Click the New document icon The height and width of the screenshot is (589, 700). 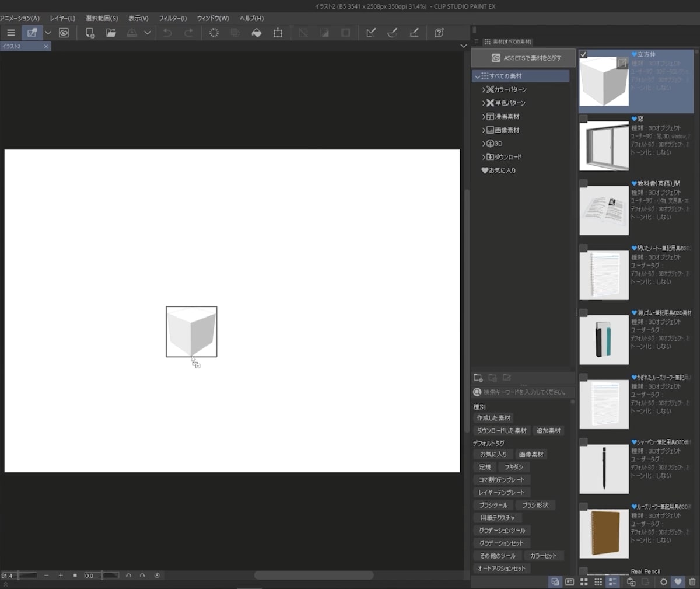(x=90, y=33)
